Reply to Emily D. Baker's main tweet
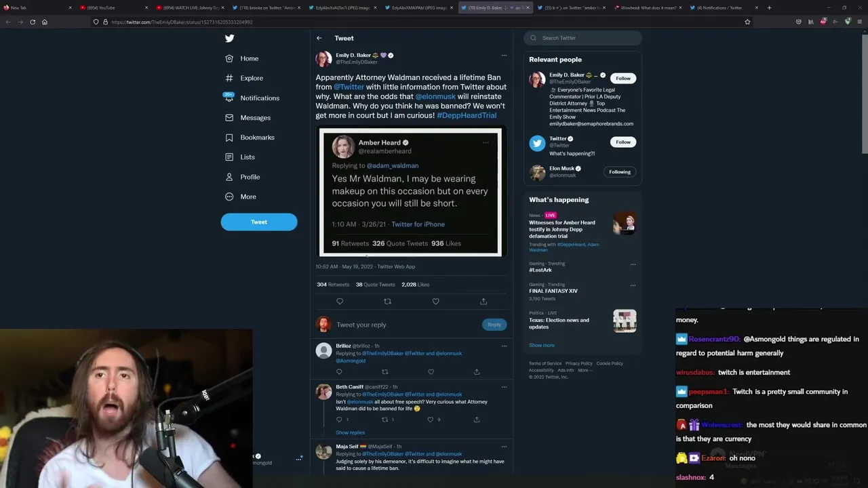Image resolution: width=868 pixels, height=488 pixels. click(340, 301)
